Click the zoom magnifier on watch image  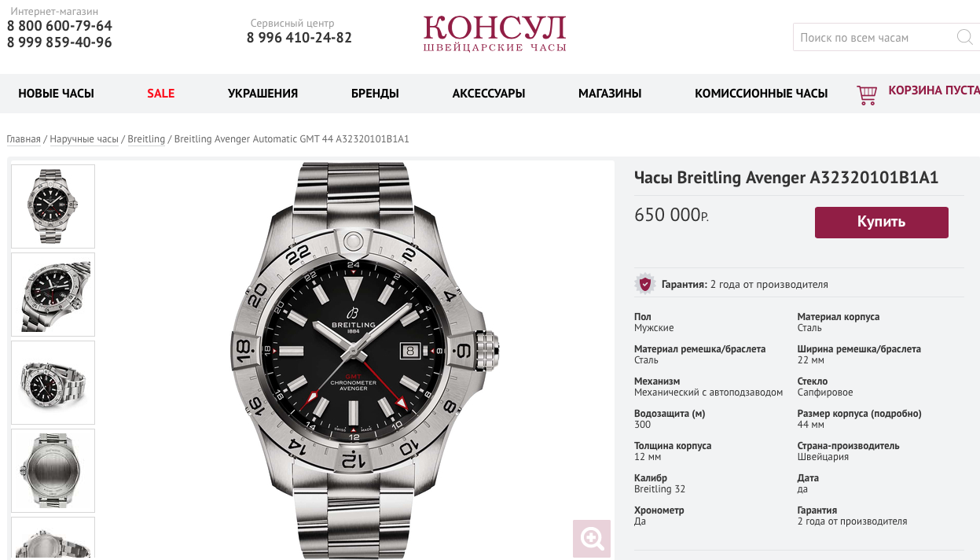pos(592,539)
